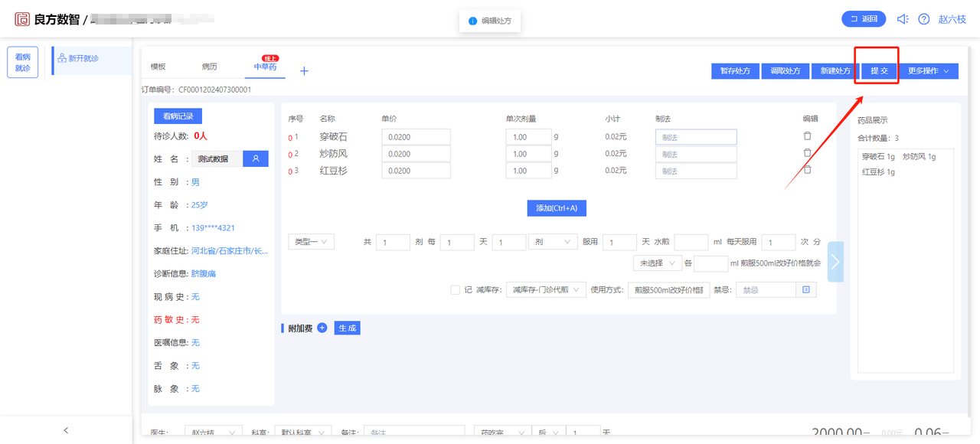Click the 新建处方 button
This screenshot has height=444, width=980.
835,70
